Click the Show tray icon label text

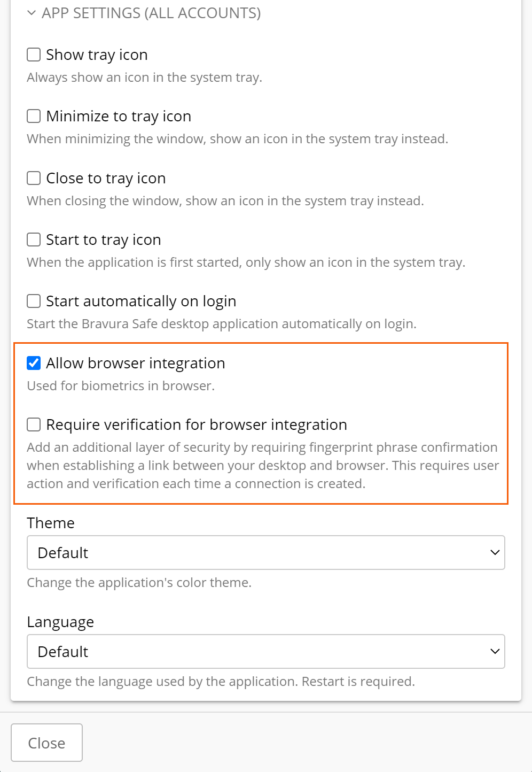97,55
